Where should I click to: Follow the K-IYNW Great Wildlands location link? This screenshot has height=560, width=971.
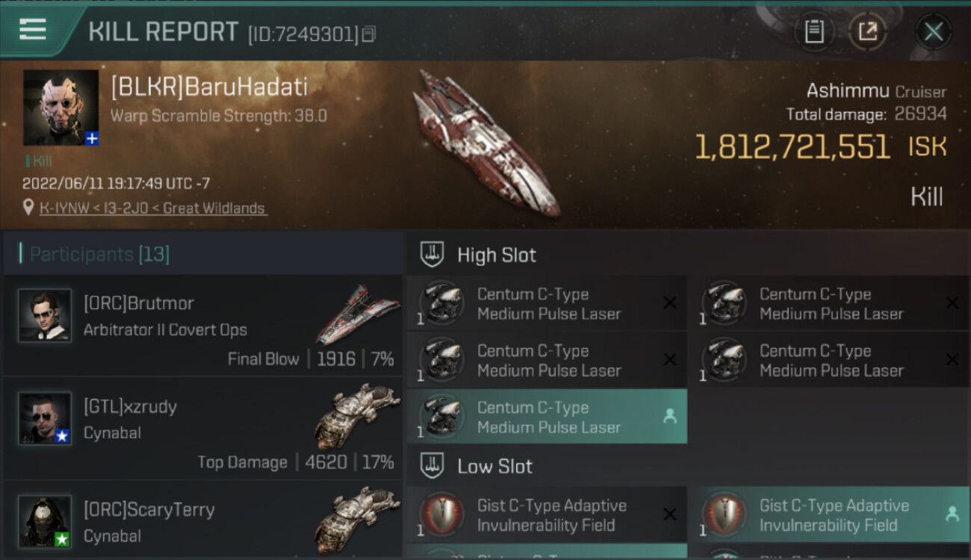(x=153, y=208)
